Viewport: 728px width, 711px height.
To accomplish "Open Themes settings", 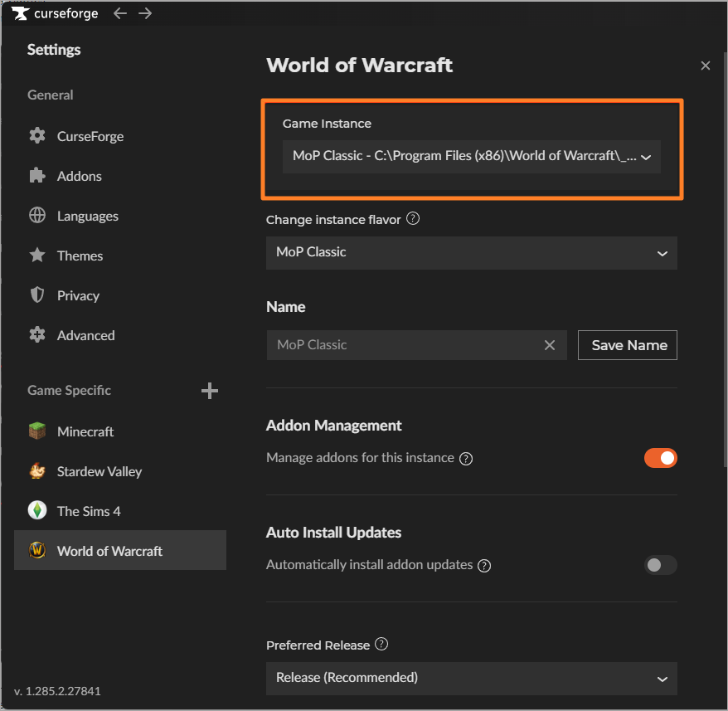I will click(120, 256).
